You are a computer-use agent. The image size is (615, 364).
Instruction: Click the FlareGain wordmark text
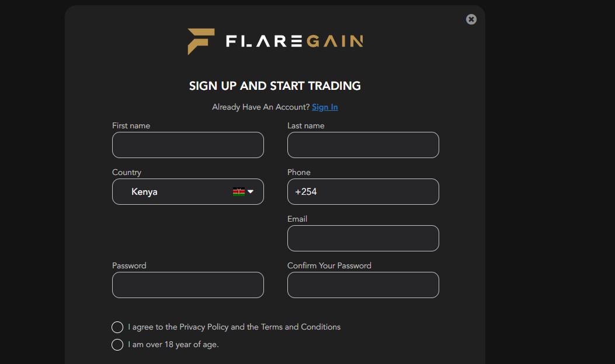coord(294,41)
